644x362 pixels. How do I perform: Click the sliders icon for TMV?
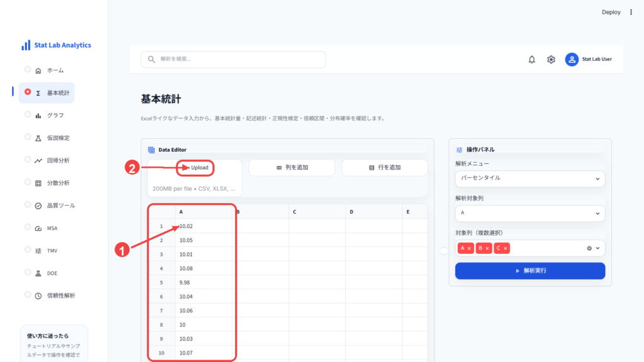pyautogui.click(x=38, y=251)
